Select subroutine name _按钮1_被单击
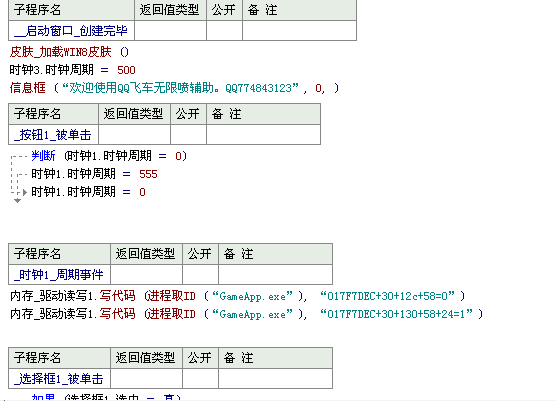 (x=53, y=135)
